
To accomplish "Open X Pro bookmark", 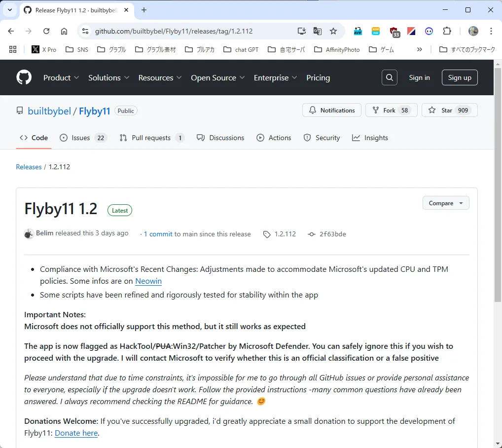I will 44,49.
